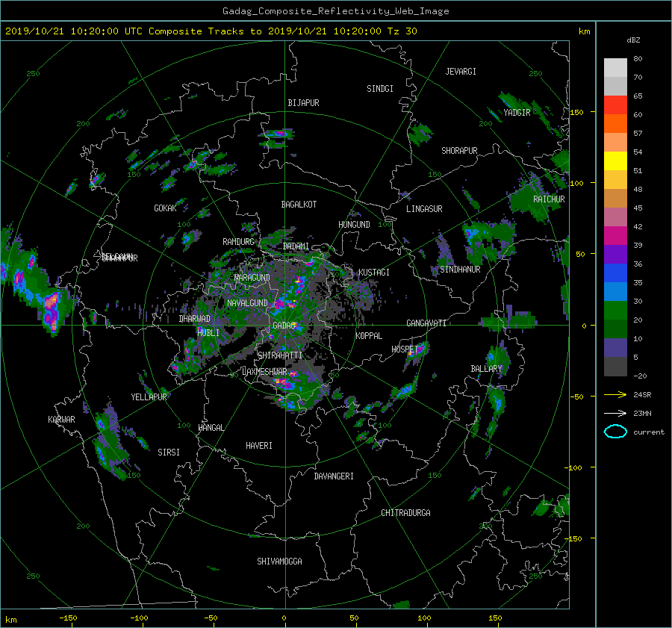672x628 pixels.
Task: Click the RAICHUR city label
Action: pos(549,199)
